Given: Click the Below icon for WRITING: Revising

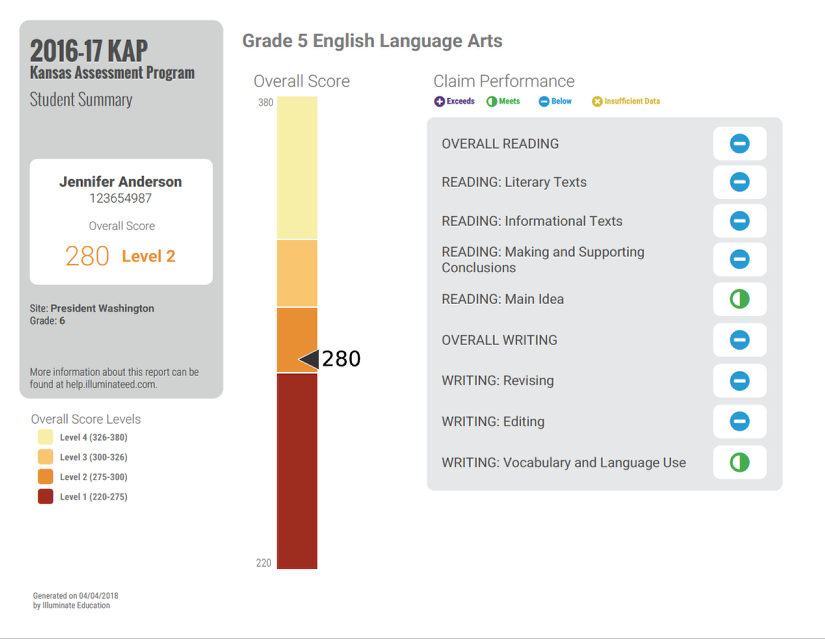Looking at the screenshot, I should [739, 381].
